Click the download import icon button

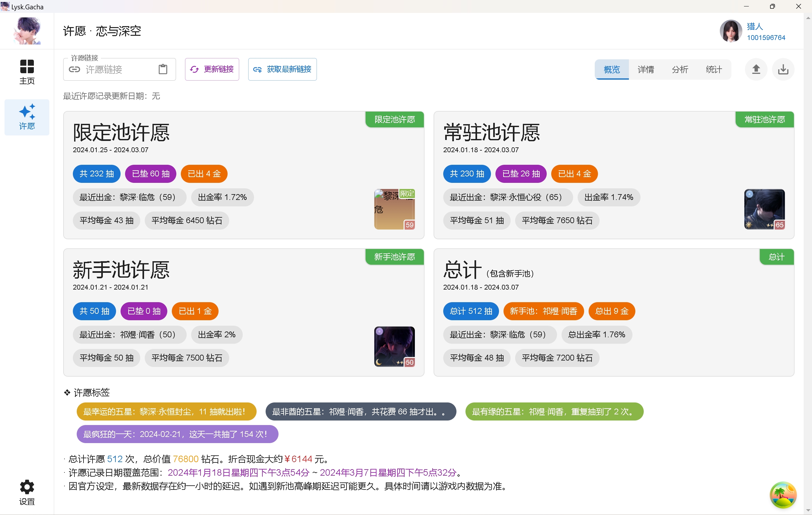click(x=783, y=69)
